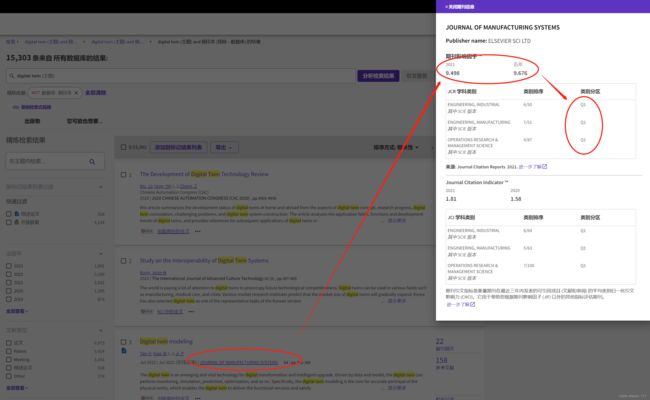Viewport: 650px width, 400px height.
Task: Check the select-all results checkbox
Action: 123,147
